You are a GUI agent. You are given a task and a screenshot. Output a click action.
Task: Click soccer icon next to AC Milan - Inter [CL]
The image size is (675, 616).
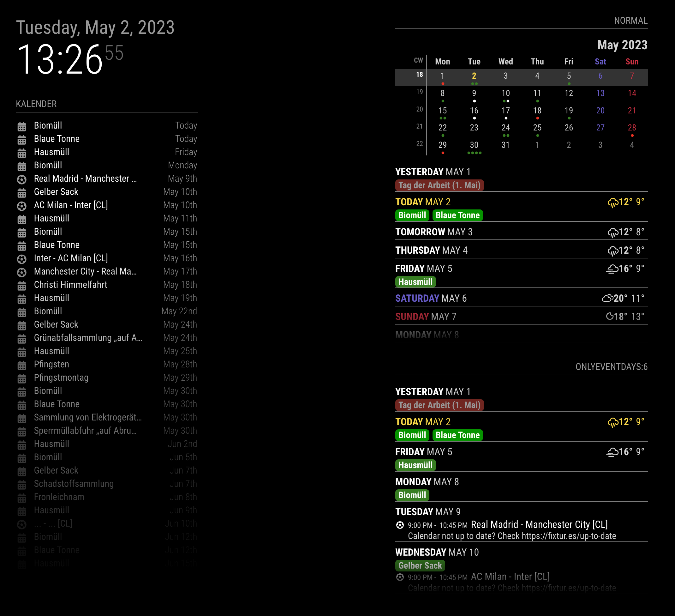click(x=22, y=206)
